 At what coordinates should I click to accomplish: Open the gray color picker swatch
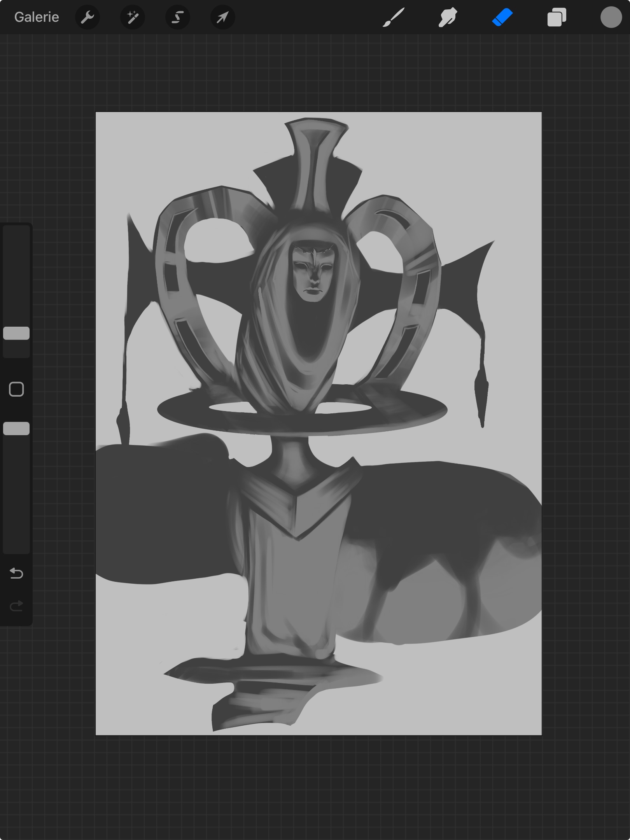click(x=611, y=17)
